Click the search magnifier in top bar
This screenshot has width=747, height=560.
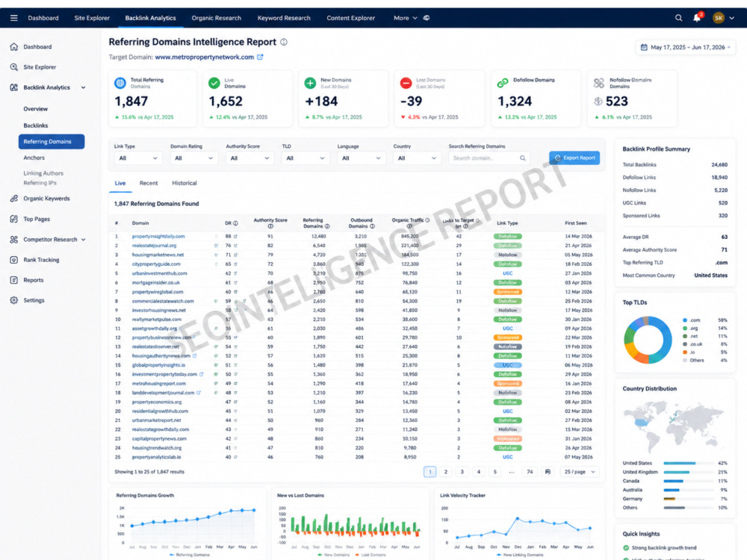678,18
